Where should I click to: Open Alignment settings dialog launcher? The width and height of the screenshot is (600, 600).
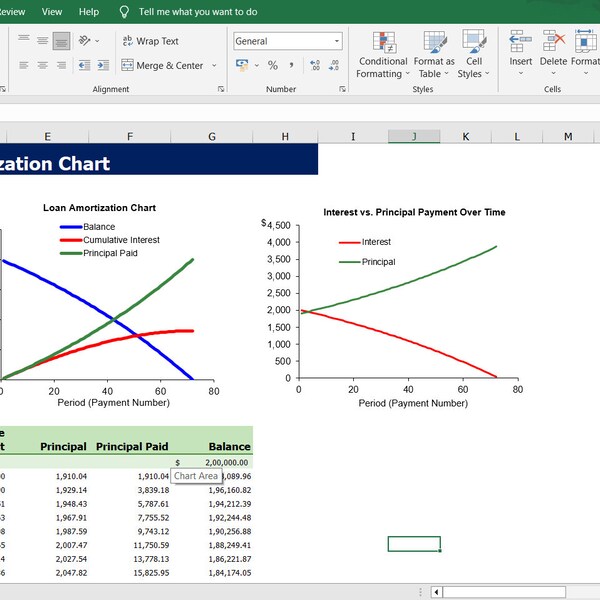pyautogui.click(x=221, y=89)
